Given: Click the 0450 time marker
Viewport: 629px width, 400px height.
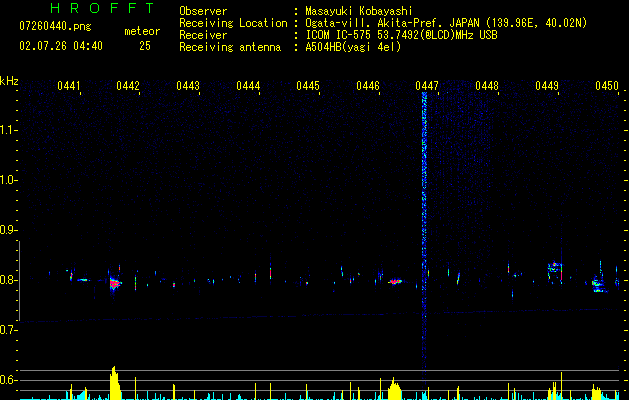Looking at the screenshot, I should coord(607,85).
